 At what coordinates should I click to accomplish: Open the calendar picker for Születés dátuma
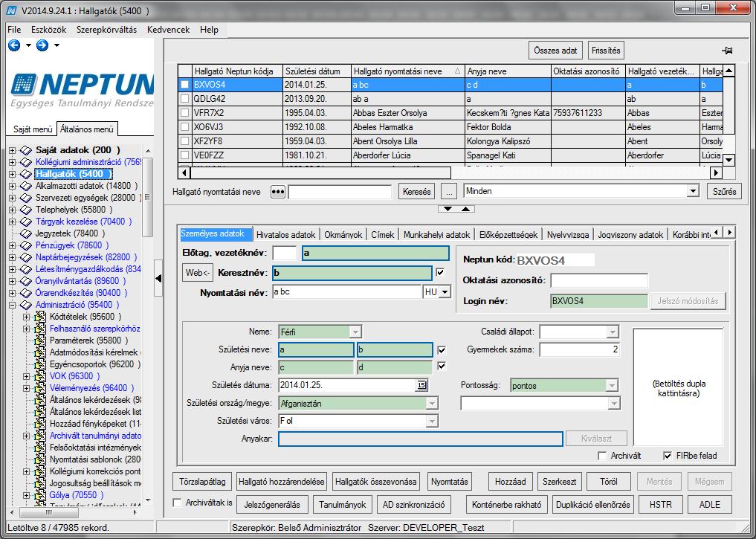point(421,385)
